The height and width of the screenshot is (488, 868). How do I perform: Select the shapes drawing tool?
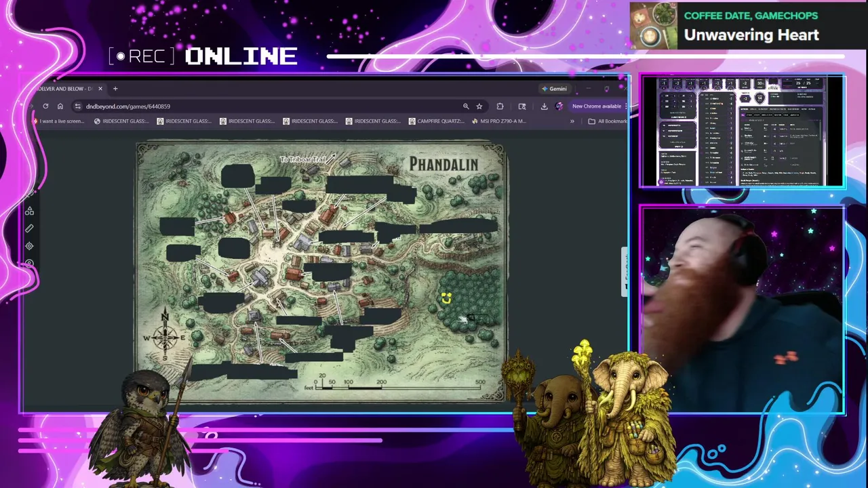[29, 211]
